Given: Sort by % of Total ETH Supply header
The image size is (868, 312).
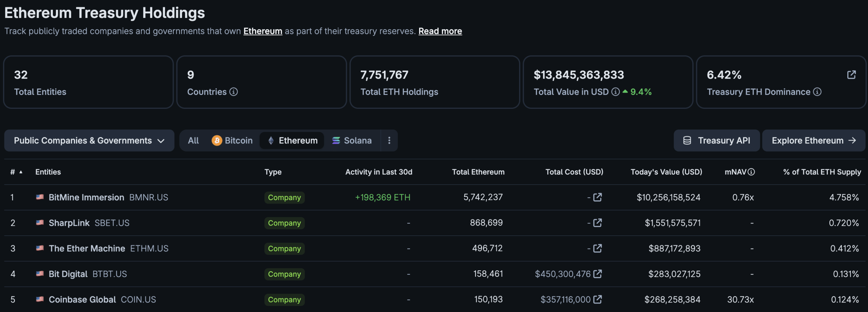Looking at the screenshot, I should 822,172.
